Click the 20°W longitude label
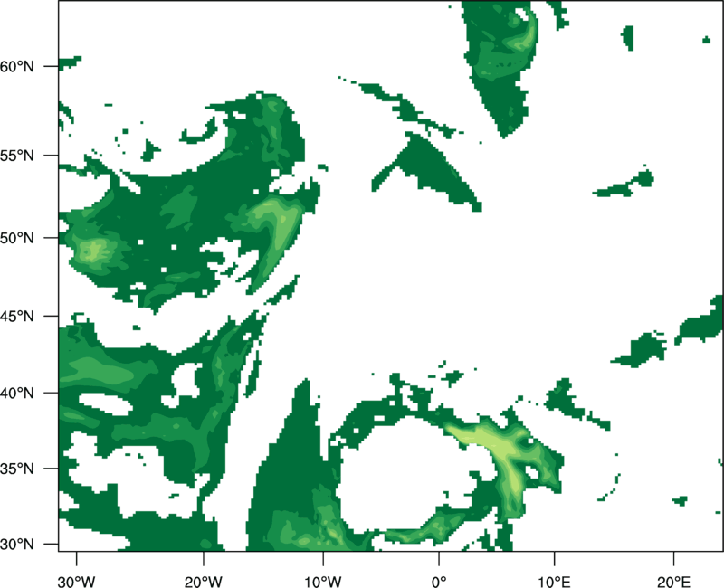The image size is (724, 588). pyautogui.click(x=203, y=582)
